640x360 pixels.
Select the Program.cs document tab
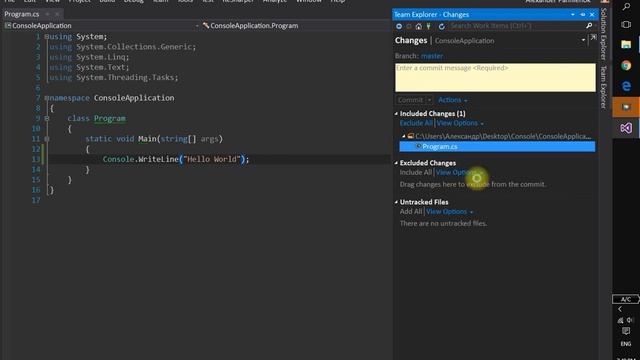click(22, 14)
